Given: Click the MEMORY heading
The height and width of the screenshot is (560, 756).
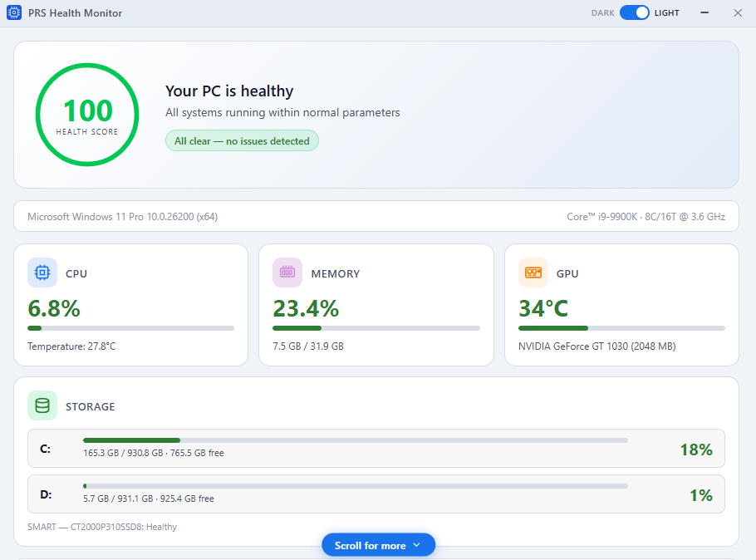Looking at the screenshot, I should pos(336,273).
